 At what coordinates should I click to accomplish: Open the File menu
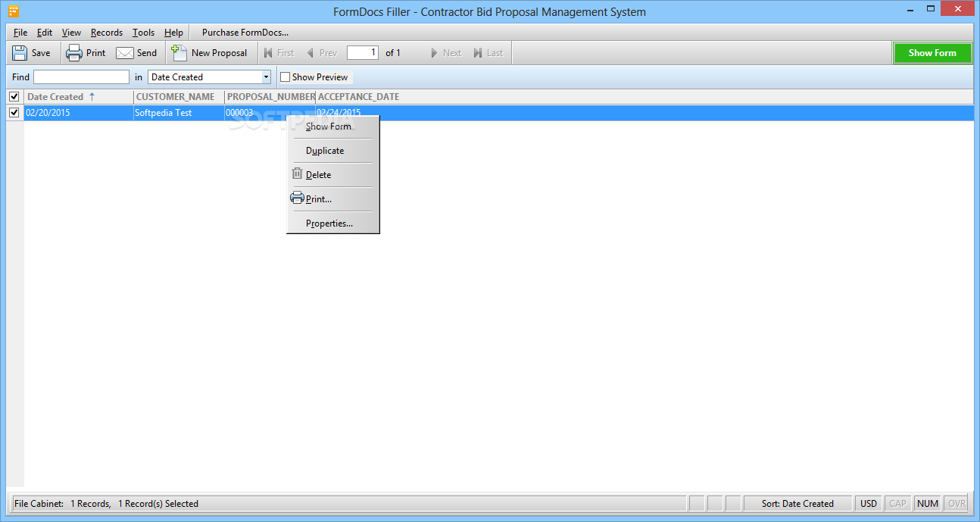coord(20,33)
